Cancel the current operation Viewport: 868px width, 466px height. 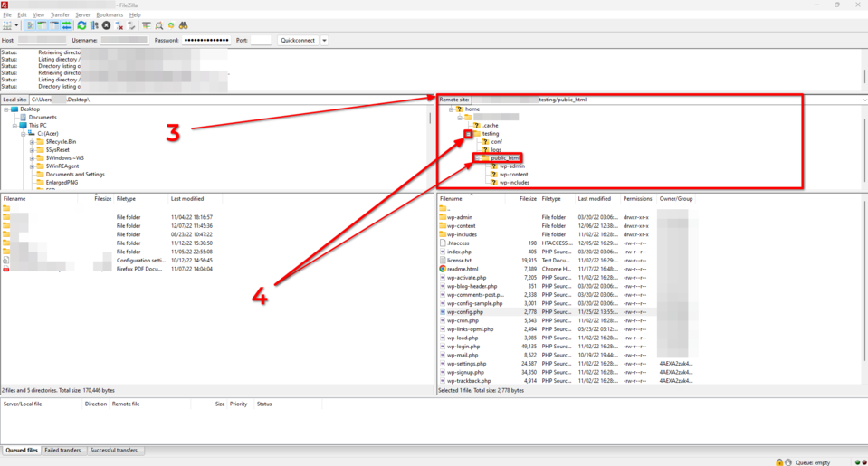(x=106, y=25)
